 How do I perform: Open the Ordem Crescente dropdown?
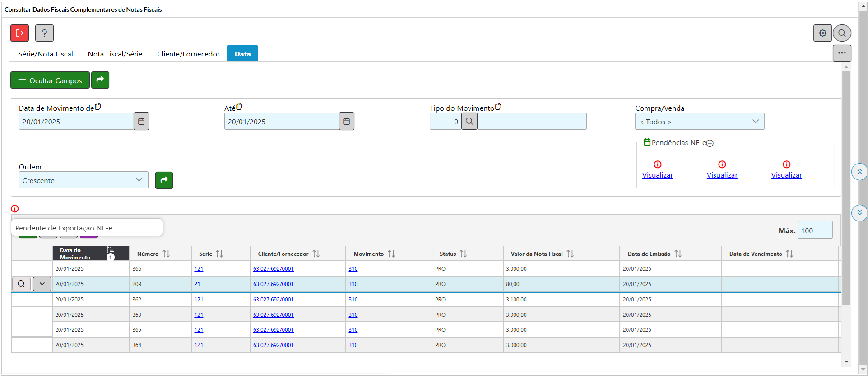pos(84,180)
